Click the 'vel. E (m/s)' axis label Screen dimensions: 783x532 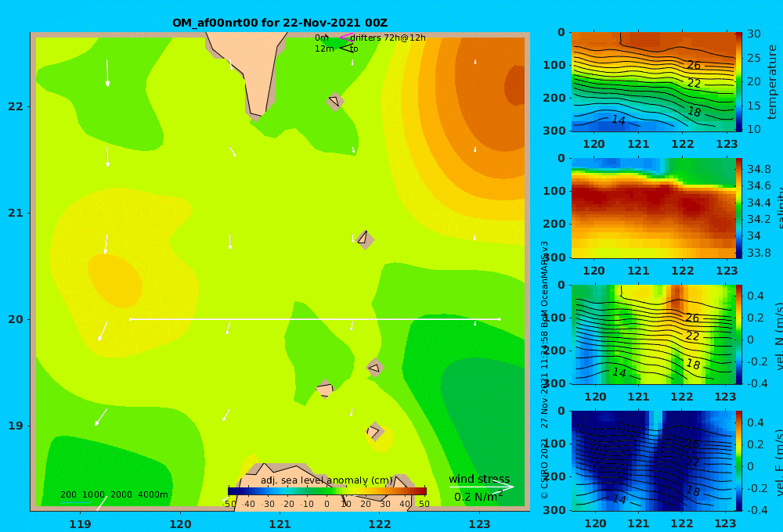click(778, 462)
